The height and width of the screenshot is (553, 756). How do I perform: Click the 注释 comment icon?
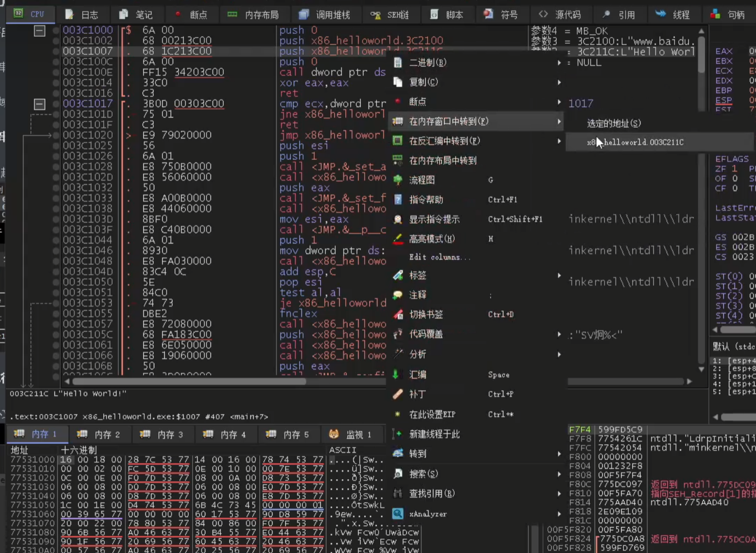(x=397, y=295)
